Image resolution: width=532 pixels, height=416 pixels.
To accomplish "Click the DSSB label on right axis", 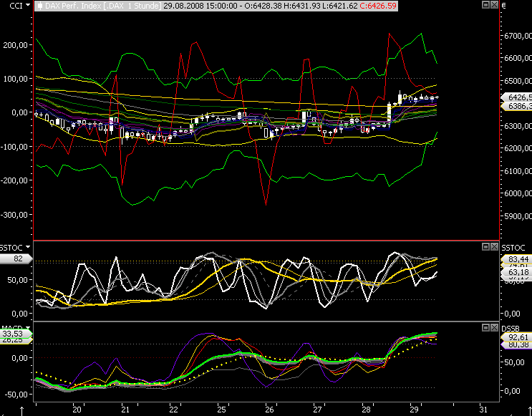I will click(x=511, y=329).
